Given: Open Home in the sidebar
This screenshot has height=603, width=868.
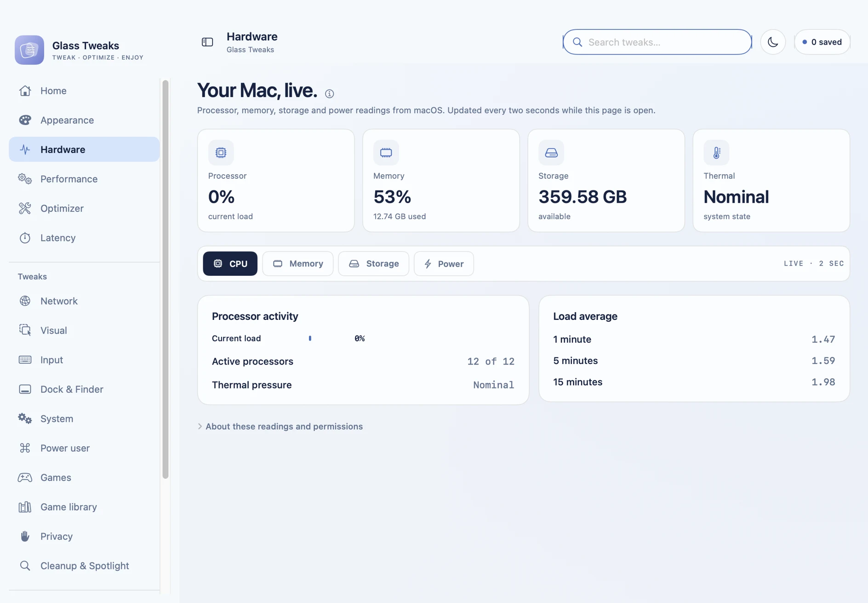Looking at the screenshot, I should pyautogui.click(x=84, y=91).
